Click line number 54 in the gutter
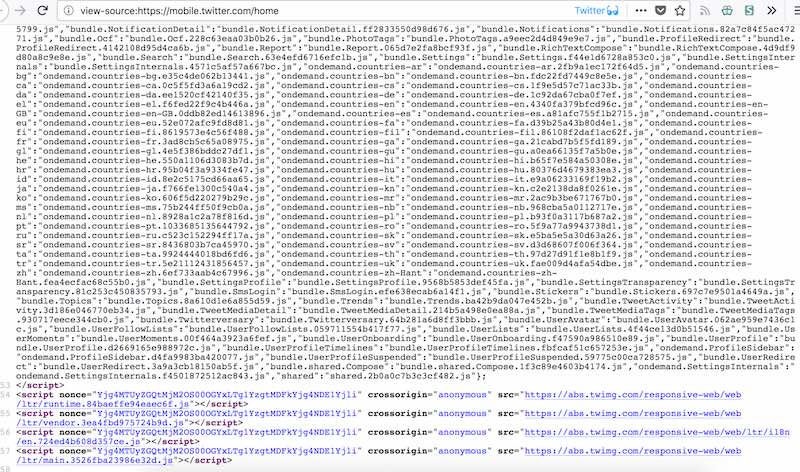Image resolution: width=800 pixels, height=472 pixels. pyautogui.click(x=5, y=394)
